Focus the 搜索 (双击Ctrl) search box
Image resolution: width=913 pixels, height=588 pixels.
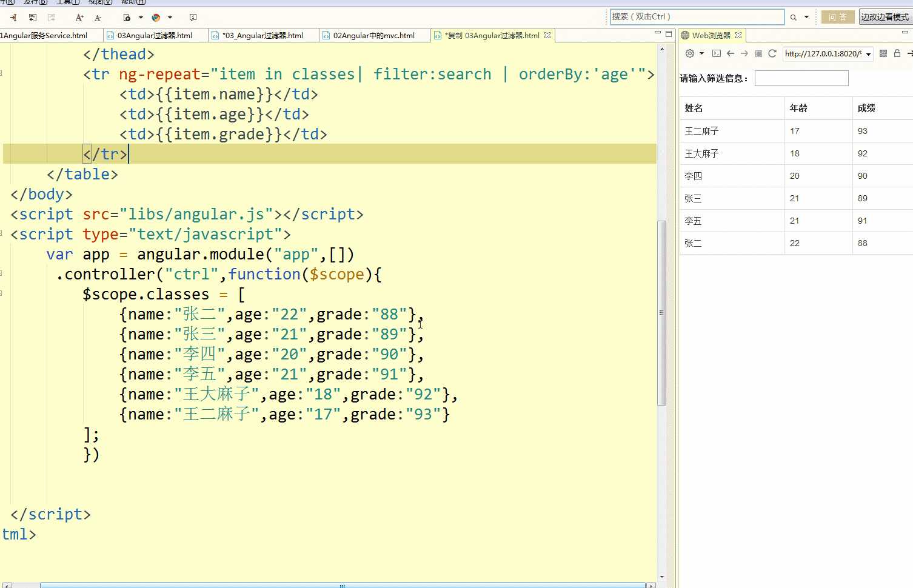(x=697, y=17)
